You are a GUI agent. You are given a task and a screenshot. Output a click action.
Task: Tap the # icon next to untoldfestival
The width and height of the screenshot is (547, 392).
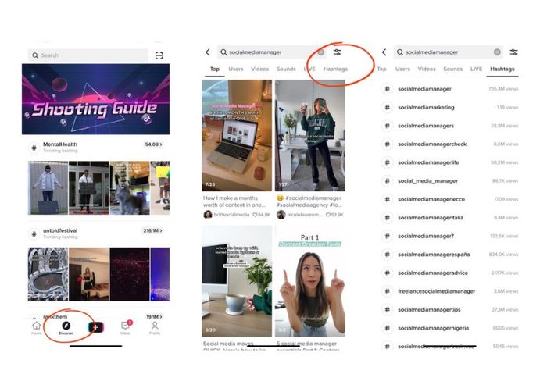coord(34,234)
